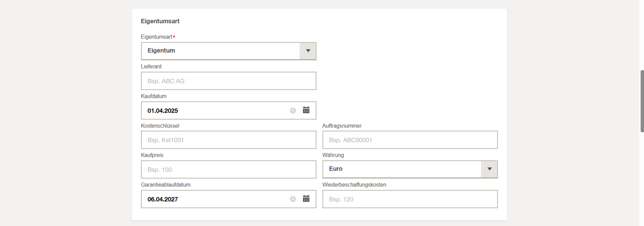Click into the Kaufpreis field
644x226 pixels.
(x=228, y=170)
